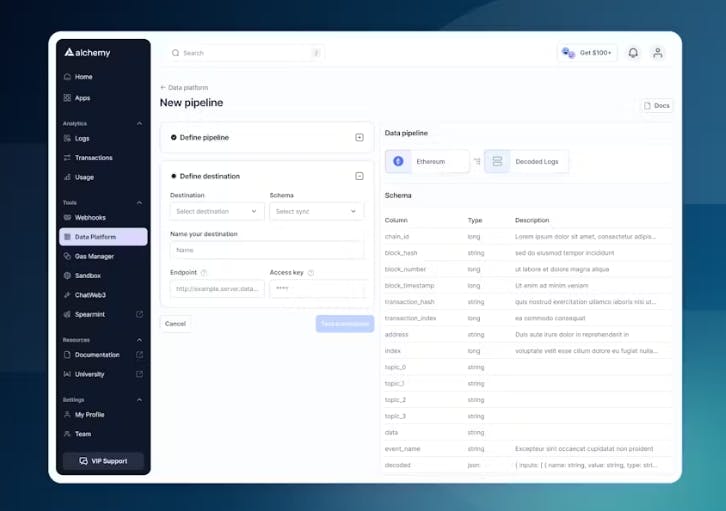Click the destination Name field
The image size is (726, 511).
point(267,250)
